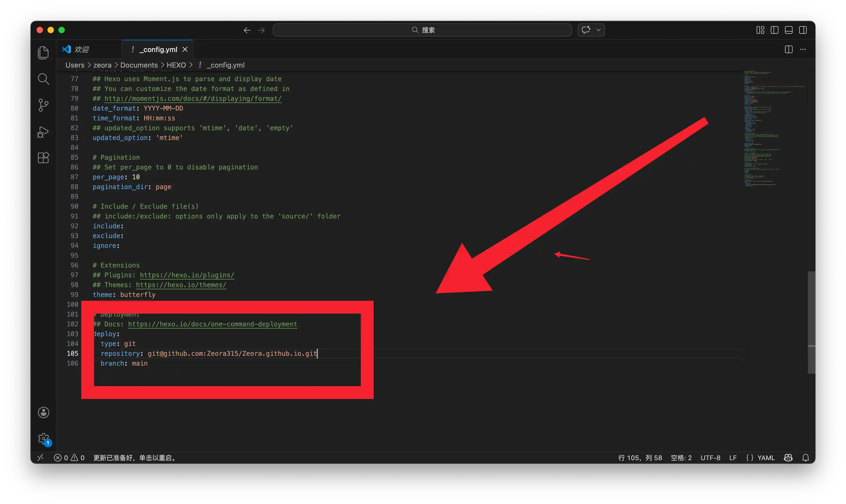Close the _config.yml tab

coord(185,49)
